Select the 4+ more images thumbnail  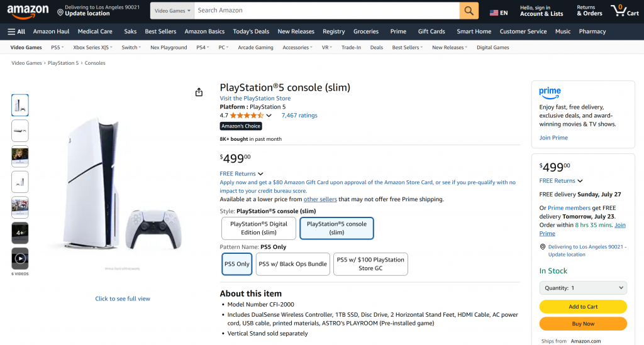tap(20, 233)
